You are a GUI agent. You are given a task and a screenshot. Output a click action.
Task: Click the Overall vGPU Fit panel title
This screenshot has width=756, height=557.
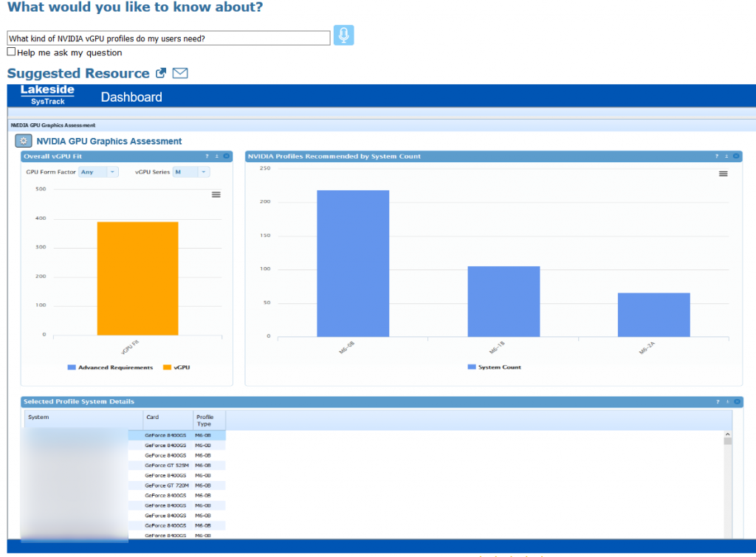click(x=53, y=156)
